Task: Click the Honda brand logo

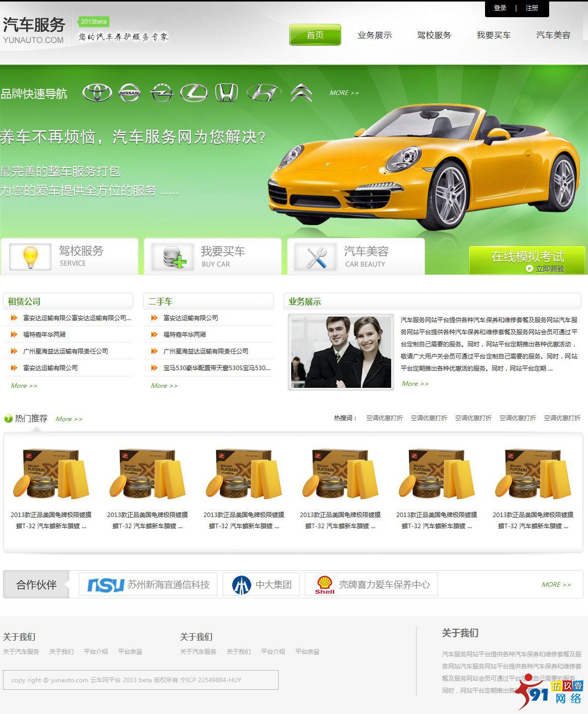Action: [227, 93]
